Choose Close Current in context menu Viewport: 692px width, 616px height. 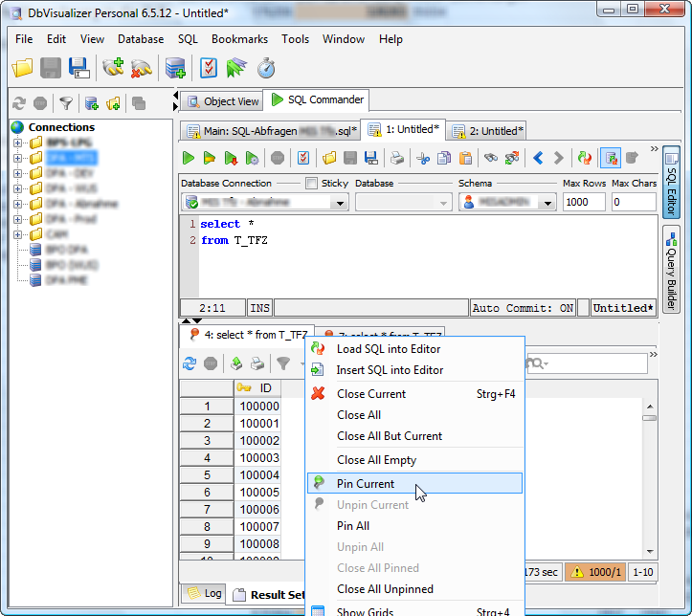[414, 394]
